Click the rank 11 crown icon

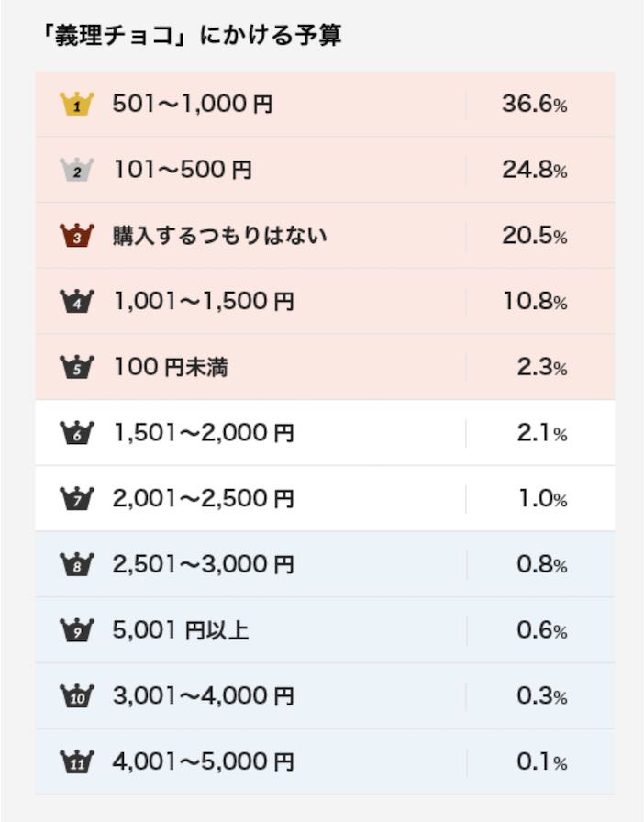coord(76,761)
